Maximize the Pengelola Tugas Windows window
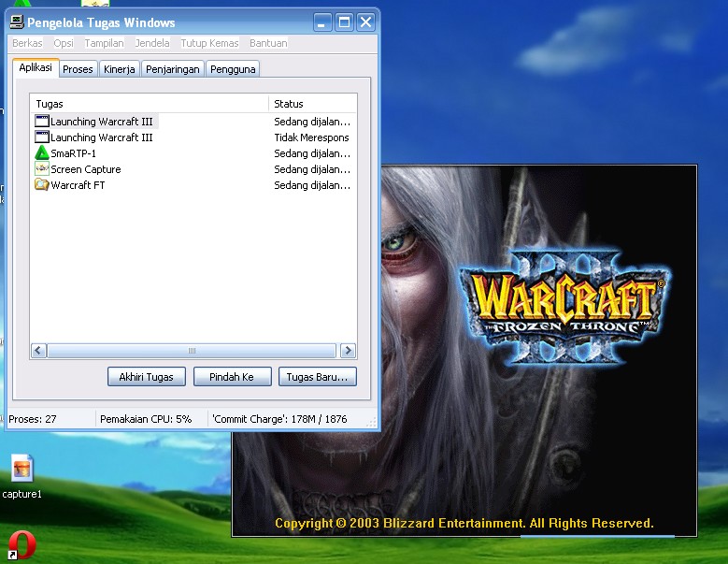Viewport: 728px width, 564px height. point(344,22)
